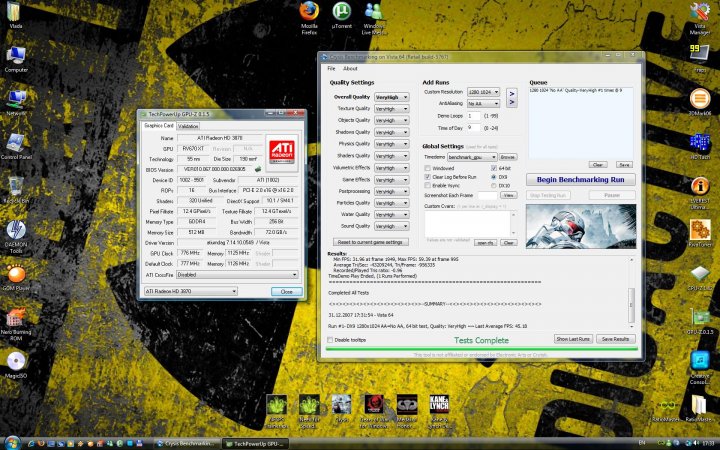Open the Vlada folder on desktop
Image resolution: width=720 pixels, height=450 pixels.
coord(15,15)
